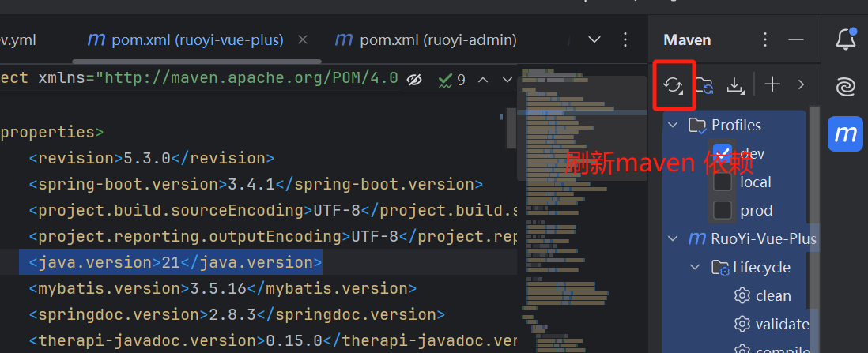
Task: Collapse the Profiles node
Action: point(674,125)
